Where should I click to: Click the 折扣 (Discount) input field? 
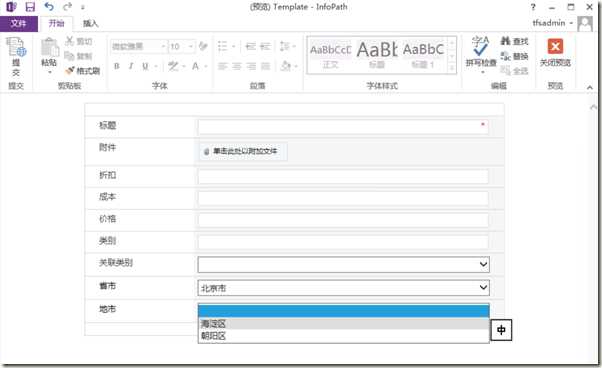343,177
